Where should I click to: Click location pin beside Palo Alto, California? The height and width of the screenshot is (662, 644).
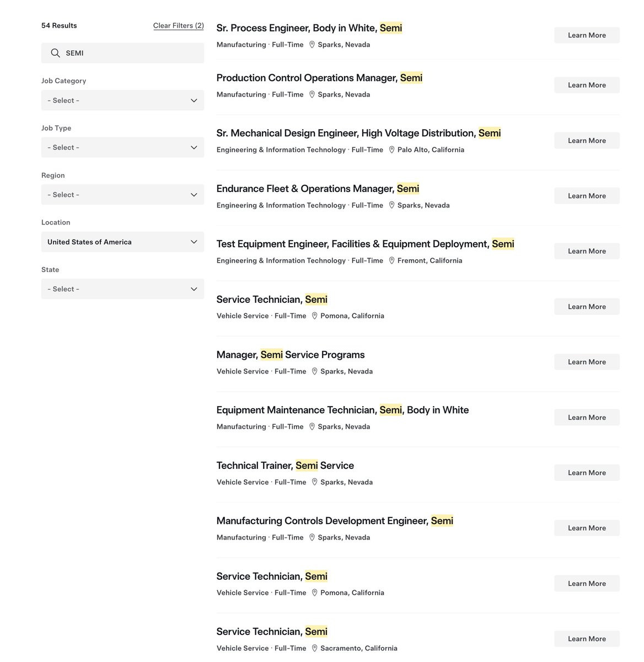click(391, 150)
